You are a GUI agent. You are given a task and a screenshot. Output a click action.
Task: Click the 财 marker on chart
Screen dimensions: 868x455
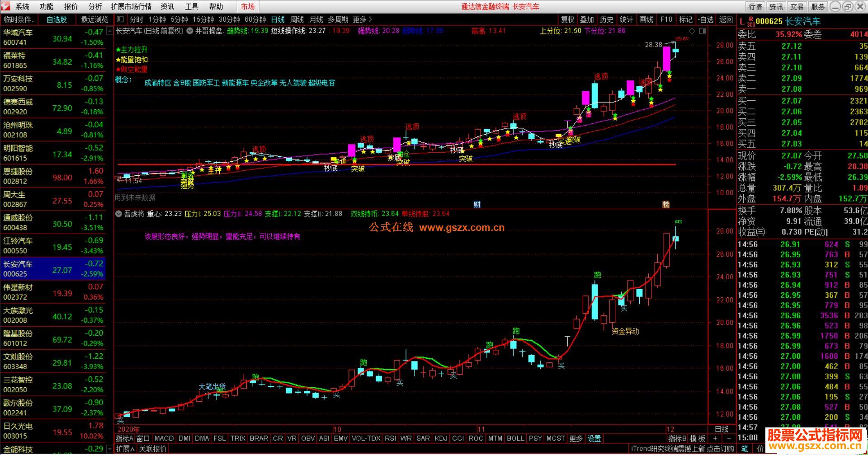click(x=476, y=204)
